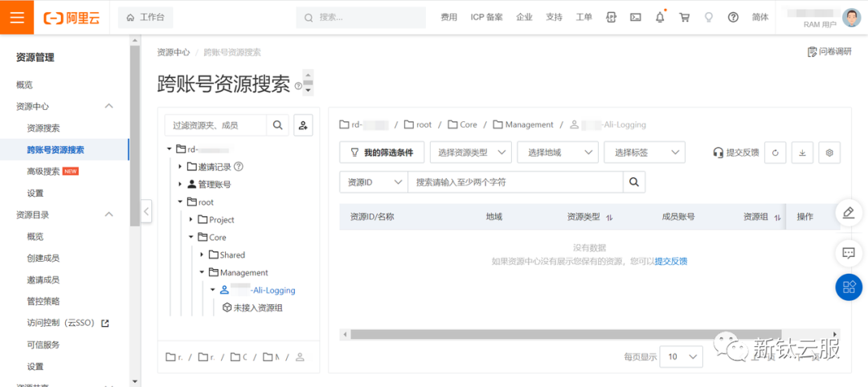Select 未接入资源组 in the tree
Screen dimensions: 868x387
pyautogui.click(x=252, y=308)
